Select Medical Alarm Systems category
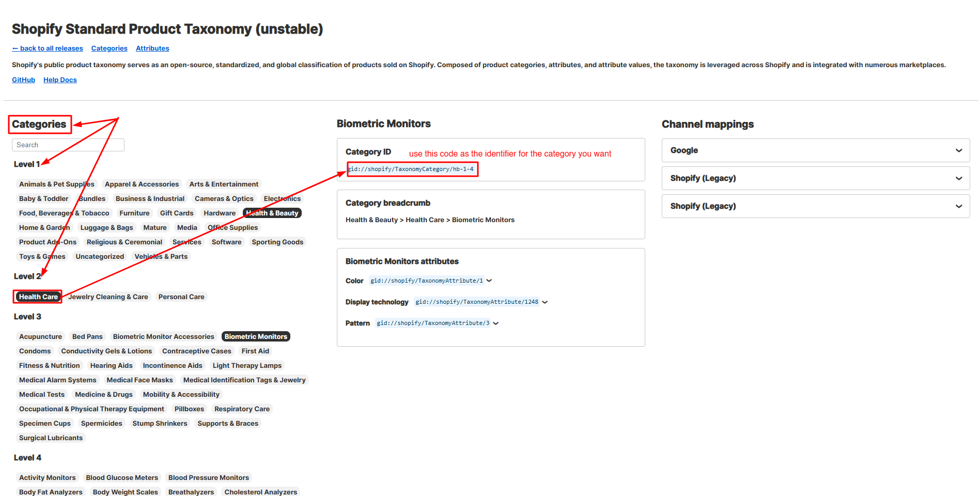This screenshot has width=980, height=496. [58, 380]
